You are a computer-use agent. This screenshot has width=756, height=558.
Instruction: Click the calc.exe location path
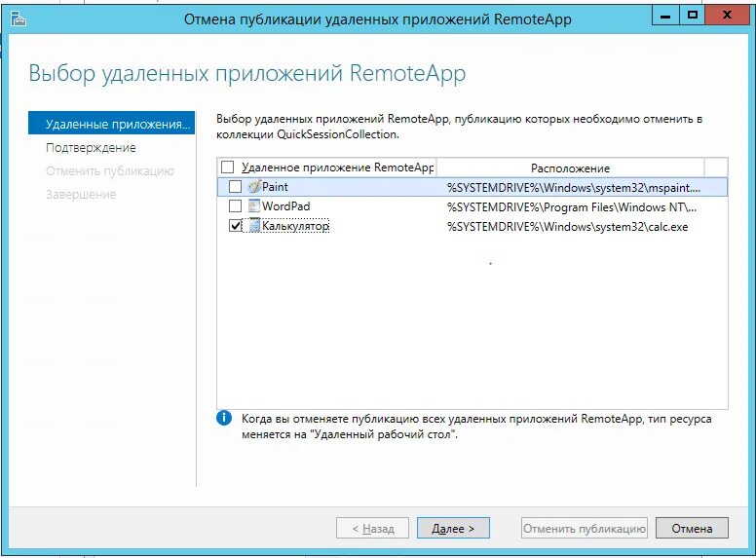click(567, 227)
